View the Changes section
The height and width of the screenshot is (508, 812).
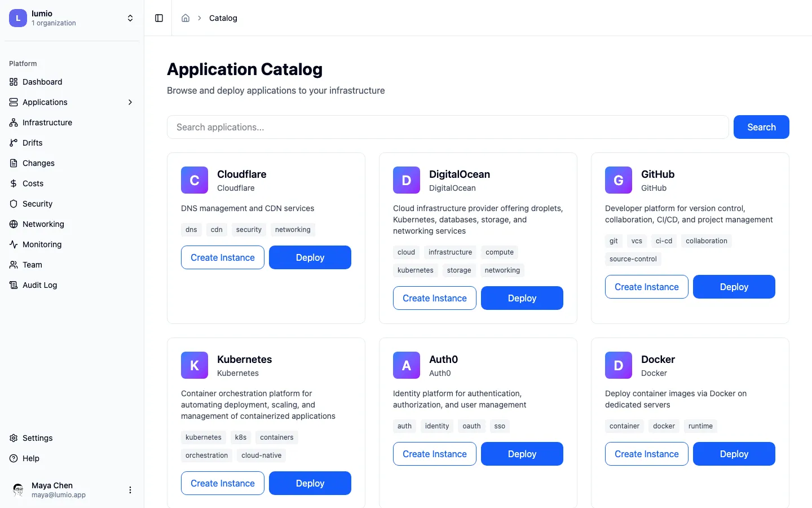38,163
